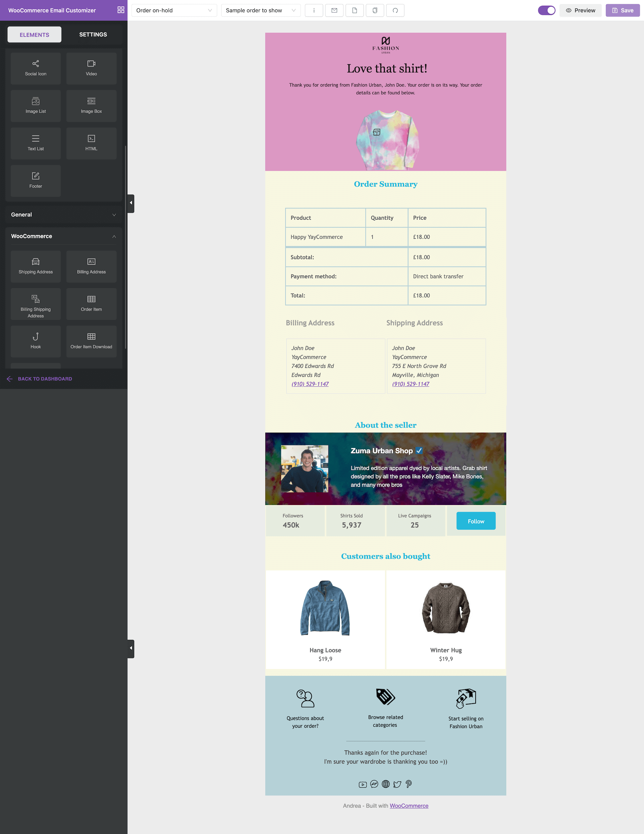Image resolution: width=644 pixels, height=834 pixels.
Task: Collapse the WooCommerce elements section
Action: [x=115, y=236]
